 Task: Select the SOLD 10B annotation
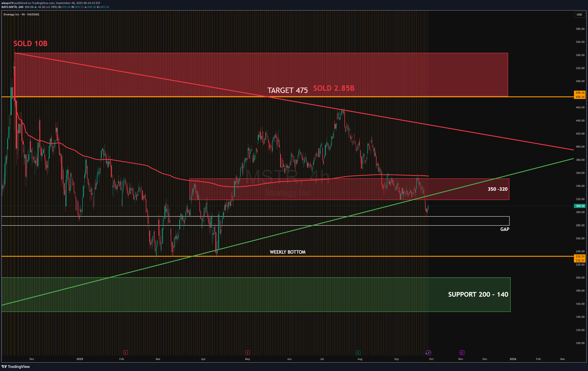pos(31,43)
